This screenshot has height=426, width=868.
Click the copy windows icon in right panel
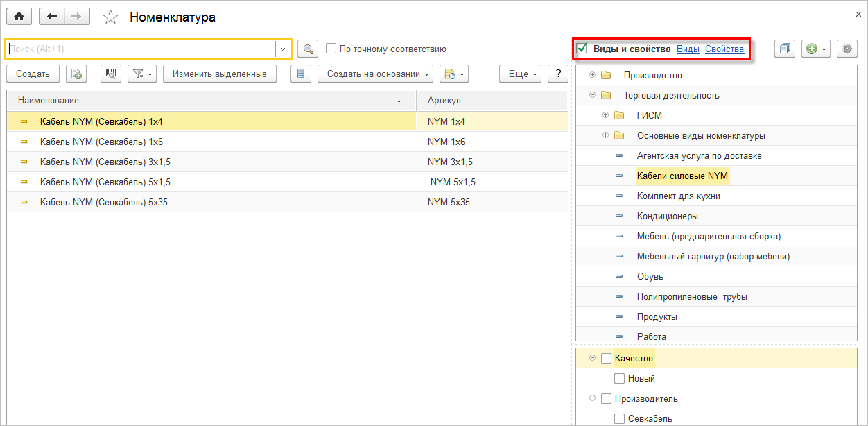785,49
